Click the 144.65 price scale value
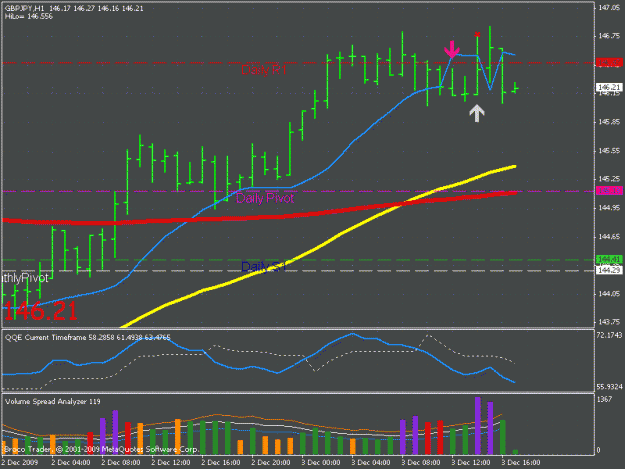The image size is (625, 469). (609, 237)
